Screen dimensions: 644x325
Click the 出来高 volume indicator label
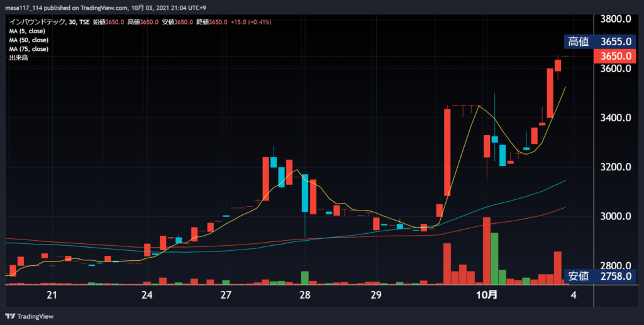(18, 58)
